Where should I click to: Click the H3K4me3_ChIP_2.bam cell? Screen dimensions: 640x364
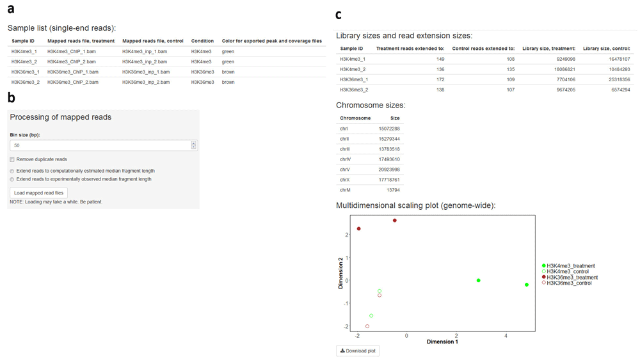pos(72,62)
